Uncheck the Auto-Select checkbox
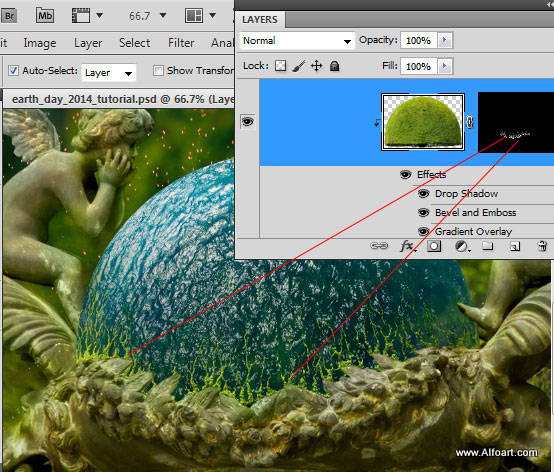The height and width of the screenshot is (472, 554). point(13,70)
